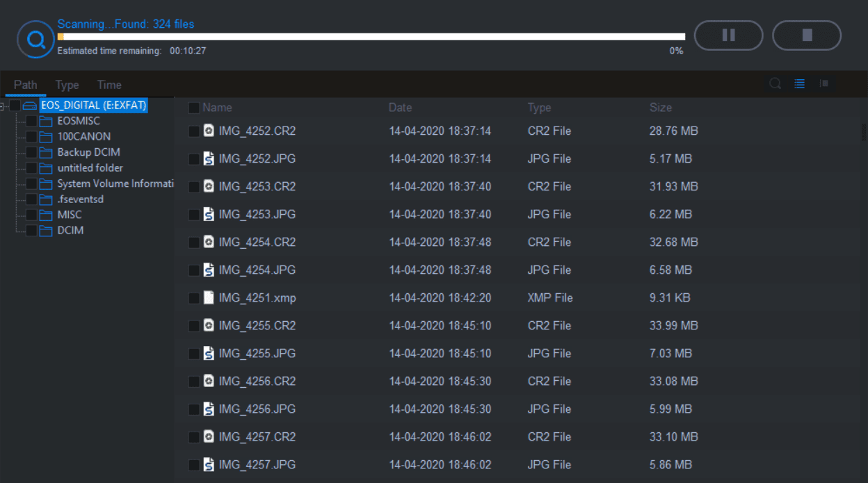The image size is (868, 483).
Task: Click the CR2 file icon for IMG_4256.CR2
Action: (209, 381)
